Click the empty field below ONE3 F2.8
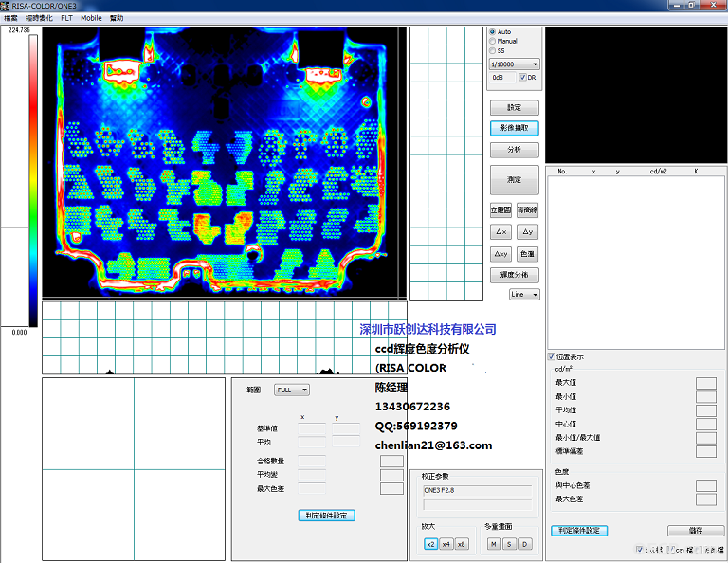The height and width of the screenshot is (563, 728). tap(478, 504)
